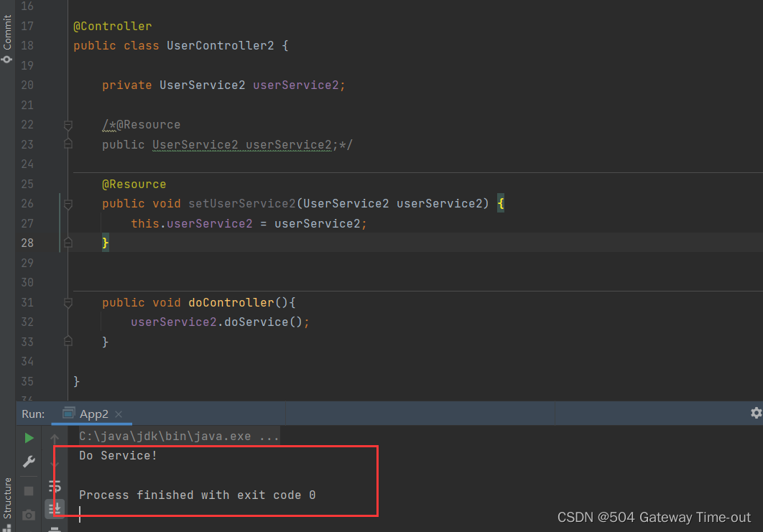Rerun App2 with green play button
The image size is (763, 532).
[29, 438]
